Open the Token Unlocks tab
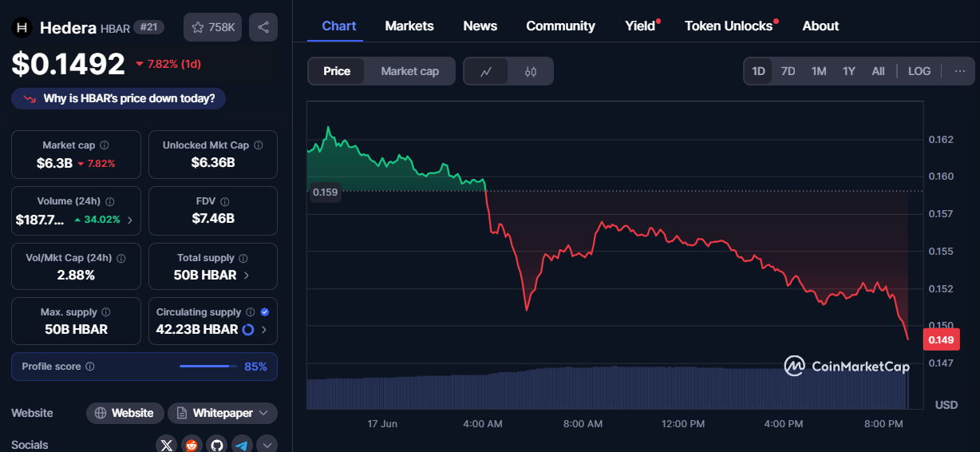Image resolution: width=980 pixels, height=452 pixels. tap(729, 26)
